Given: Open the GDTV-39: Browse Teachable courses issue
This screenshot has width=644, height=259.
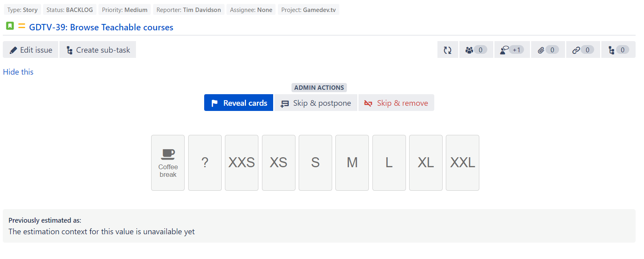Looking at the screenshot, I should point(101,27).
